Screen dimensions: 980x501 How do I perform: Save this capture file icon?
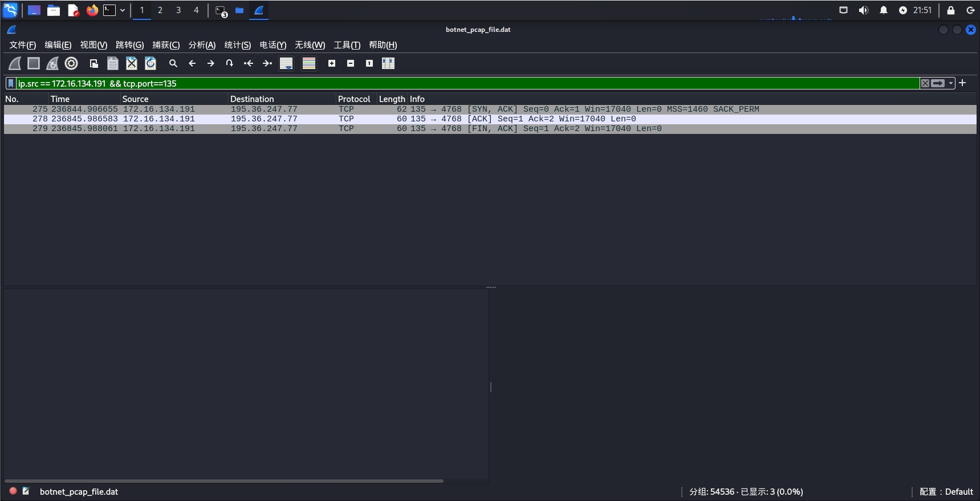[113, 63]
